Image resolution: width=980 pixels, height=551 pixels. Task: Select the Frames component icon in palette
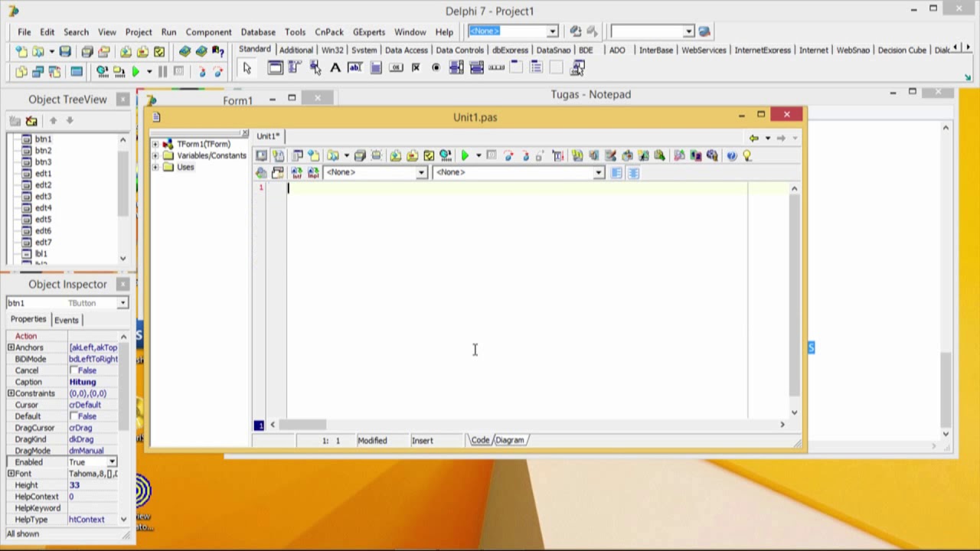pos(275,68)
